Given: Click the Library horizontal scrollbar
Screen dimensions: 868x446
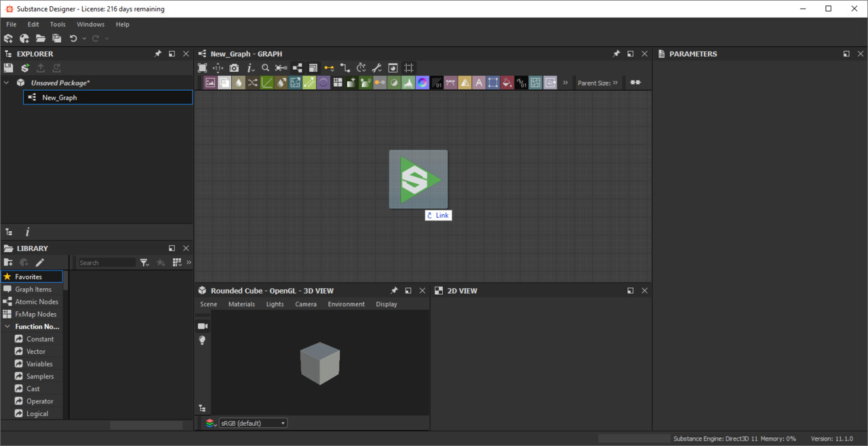Looking at the screenshot, I should [x=146, y=426].
